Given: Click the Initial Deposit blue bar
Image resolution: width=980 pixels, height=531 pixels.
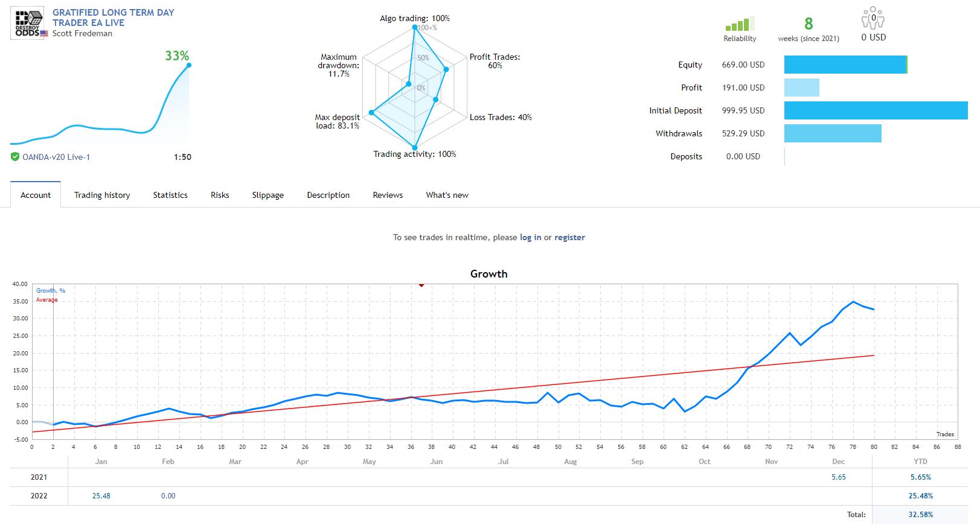Looking at the screenshot, I should coord(876,110).
